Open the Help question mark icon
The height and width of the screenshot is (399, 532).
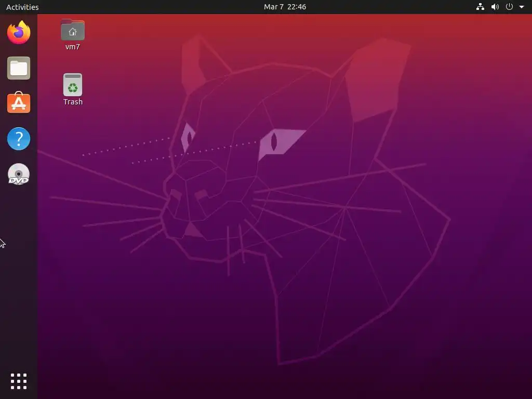pyautogui.click(x=19, y=138)
